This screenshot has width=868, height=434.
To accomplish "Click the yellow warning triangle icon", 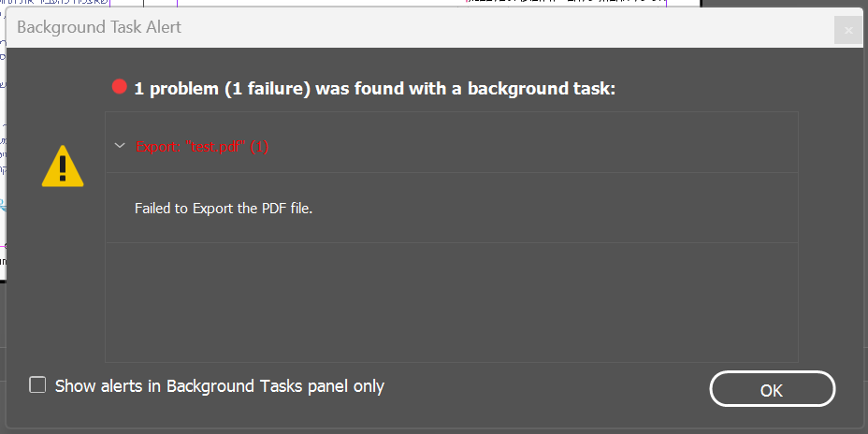I will 63,167.
